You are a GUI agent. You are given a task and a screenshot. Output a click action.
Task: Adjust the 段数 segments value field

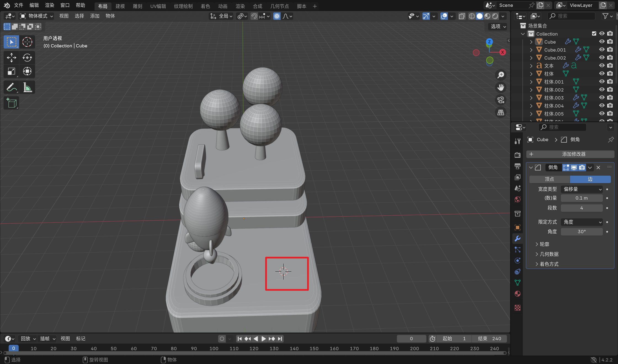pos(581,208)
